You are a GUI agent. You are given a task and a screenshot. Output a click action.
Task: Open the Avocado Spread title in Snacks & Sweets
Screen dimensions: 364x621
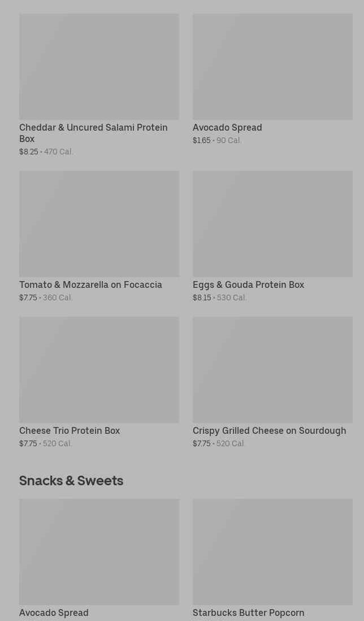point(54,613)
